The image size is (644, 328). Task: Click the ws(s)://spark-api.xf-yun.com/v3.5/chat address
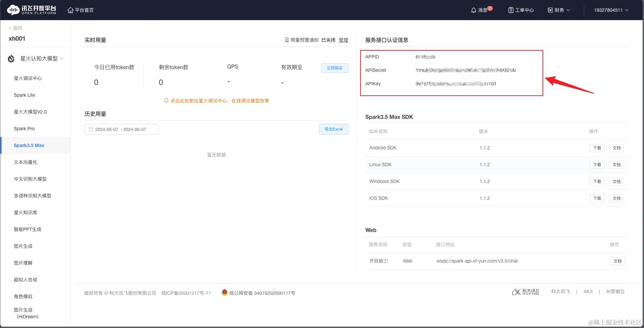(477, 261)
